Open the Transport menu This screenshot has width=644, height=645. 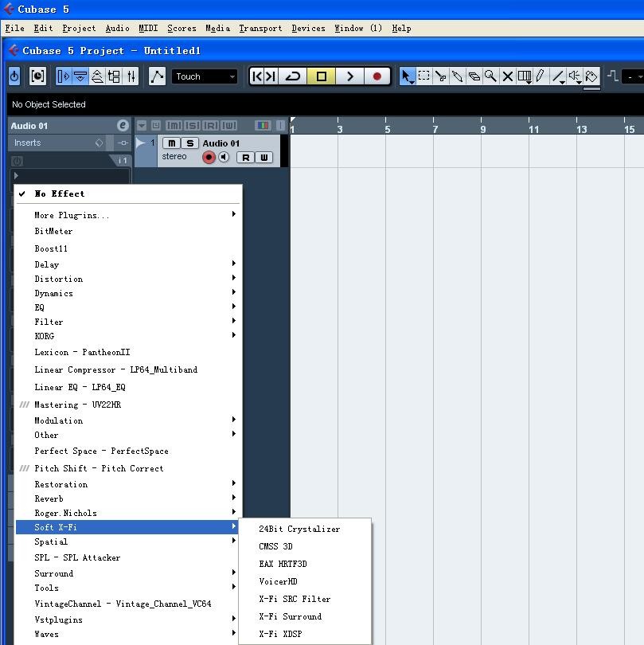(x=260, y=28)
